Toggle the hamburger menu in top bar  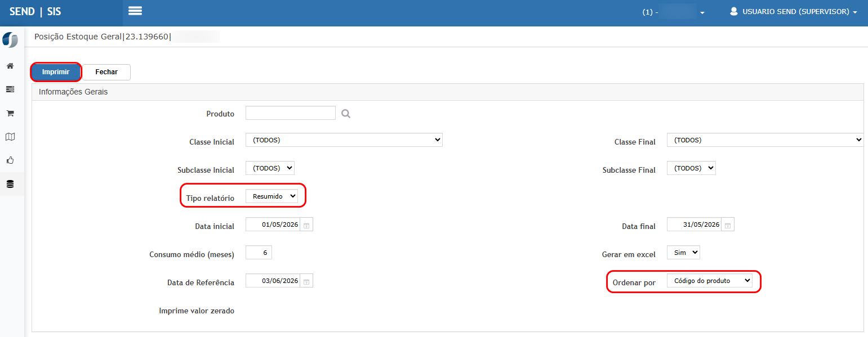(135, 11)
